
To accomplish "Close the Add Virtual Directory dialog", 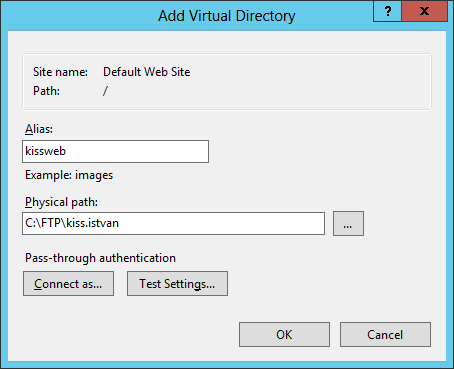I will click(424, 11).
